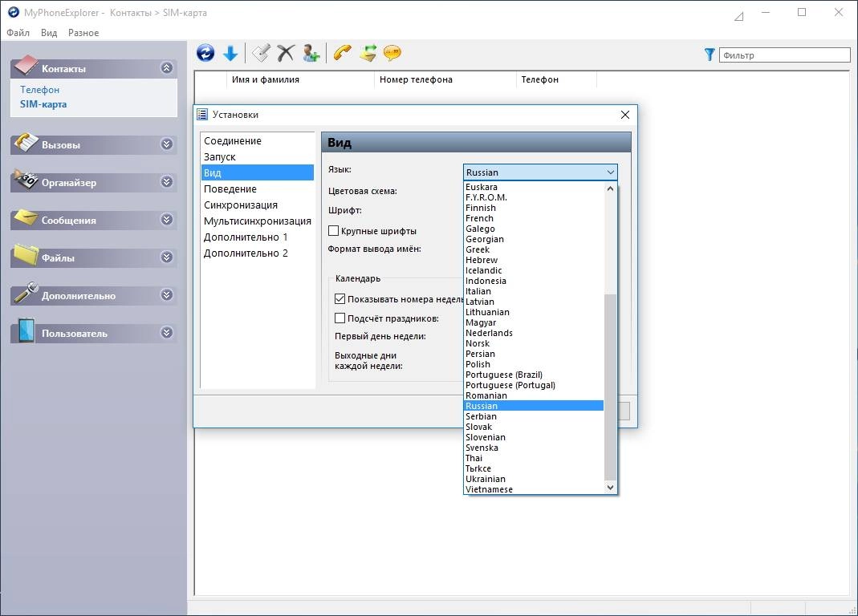Choose Svenska from language list
The height and width of the screenshot is (616, 858).
(534, 448)
